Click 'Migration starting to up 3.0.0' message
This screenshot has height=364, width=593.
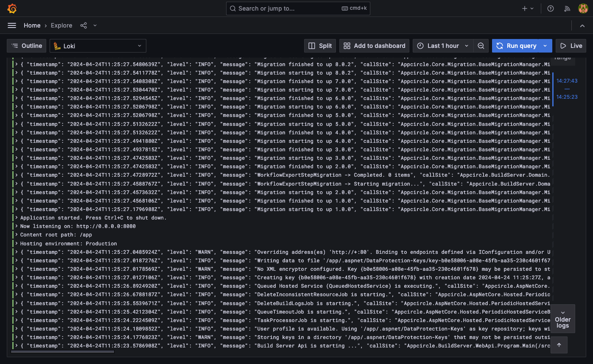[305, 158]
